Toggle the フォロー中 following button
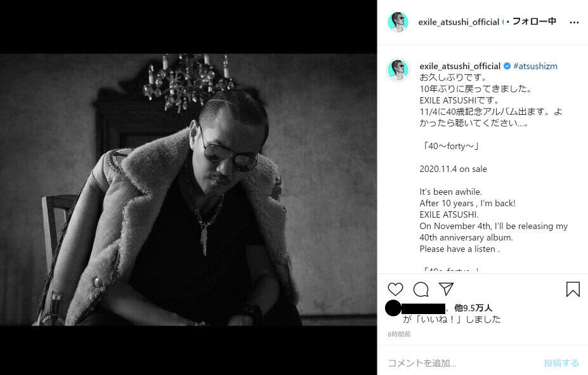The height and width of the screenshot is (375, 588). pos(534,22)
